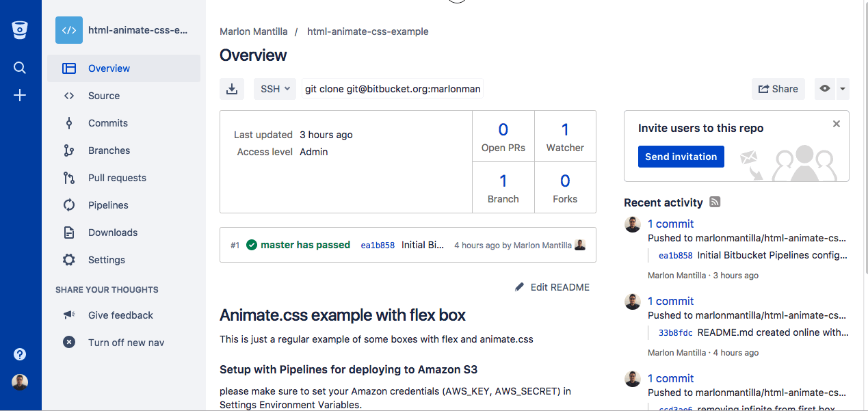This screenshot has width=868, height=411.
Task: Open Marlon Mantilla breadcrumb link
Action: tap(252, 31)
